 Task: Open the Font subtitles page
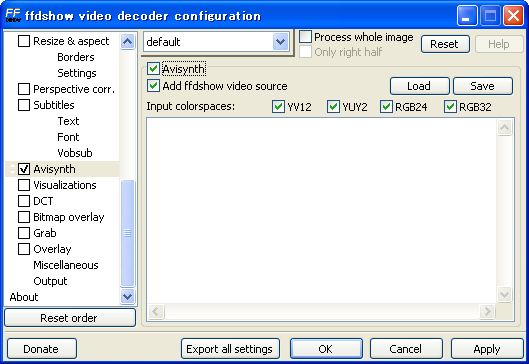(x=68, y=137)
